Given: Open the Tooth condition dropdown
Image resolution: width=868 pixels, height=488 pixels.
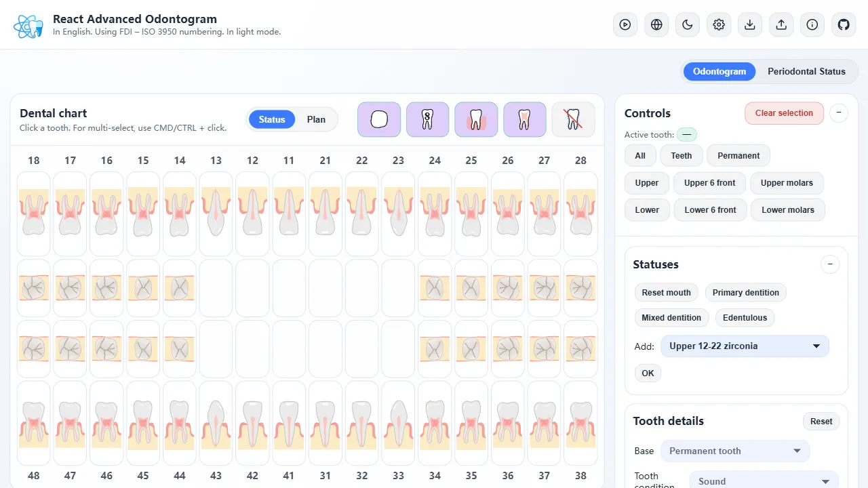Looking at the screenshot, I should [x=764, y=481].
